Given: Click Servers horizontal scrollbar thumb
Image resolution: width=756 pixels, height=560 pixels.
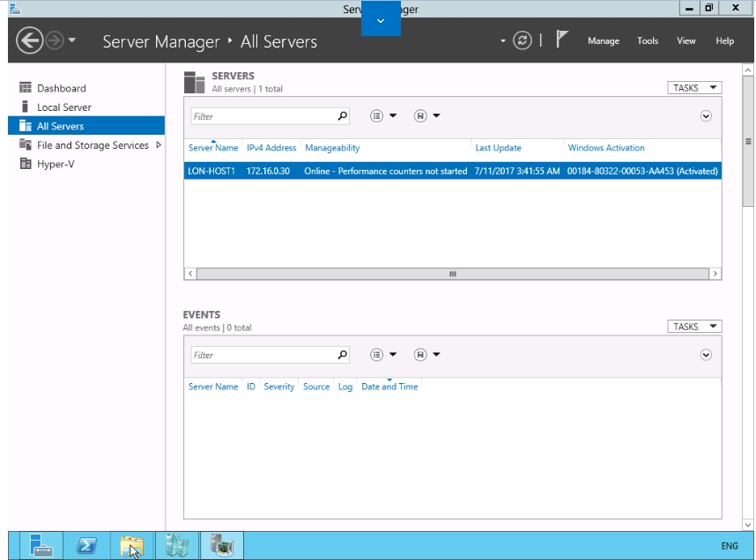Looking at the screenshot, I should pyautogui.click(x=453, y=274).
